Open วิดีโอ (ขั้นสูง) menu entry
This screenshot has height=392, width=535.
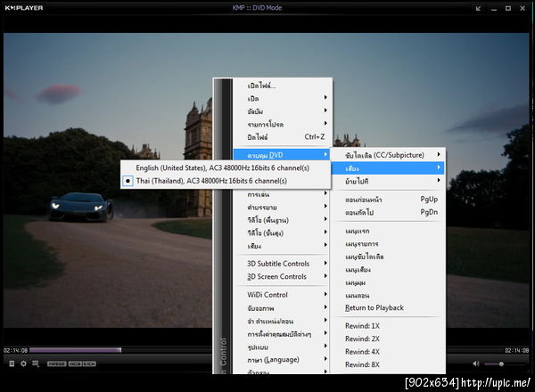coord(281,233)
